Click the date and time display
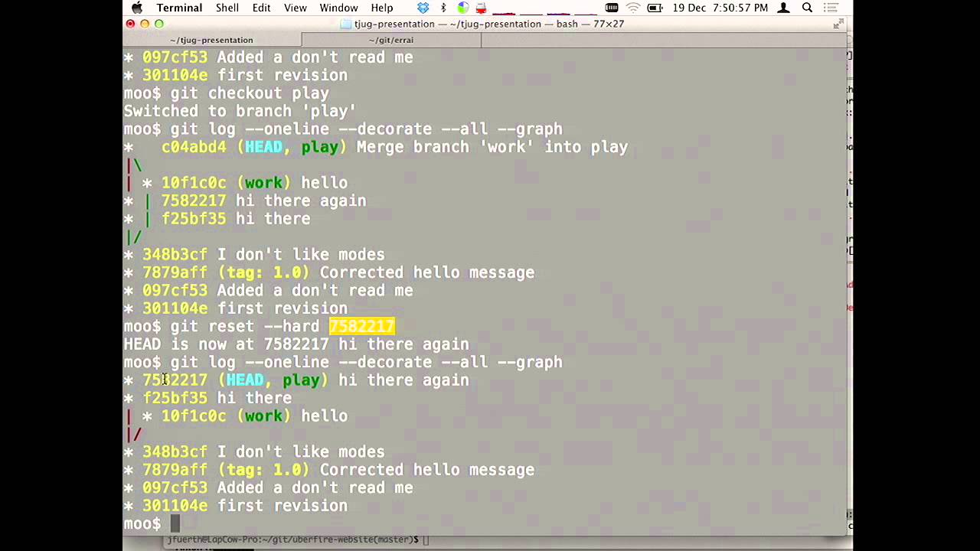The height and width of the screenshot is (551, 980). click(x=720, y=8)
